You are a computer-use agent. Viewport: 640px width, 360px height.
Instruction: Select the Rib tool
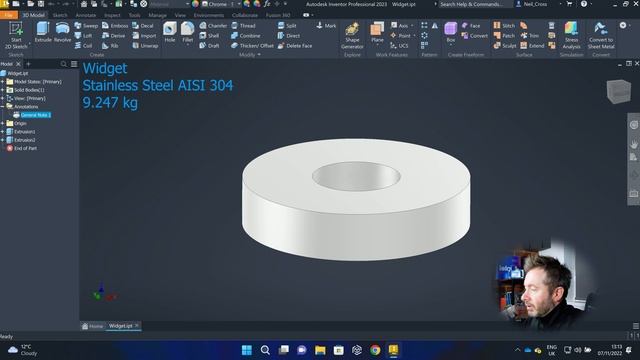point(110,46)
